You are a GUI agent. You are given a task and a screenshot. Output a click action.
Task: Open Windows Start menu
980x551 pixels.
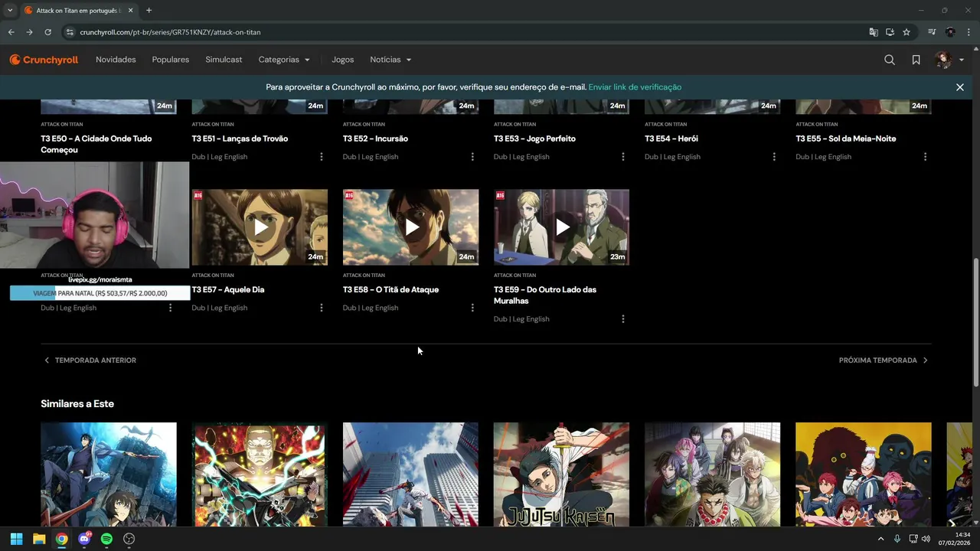[x=16, y=539]
